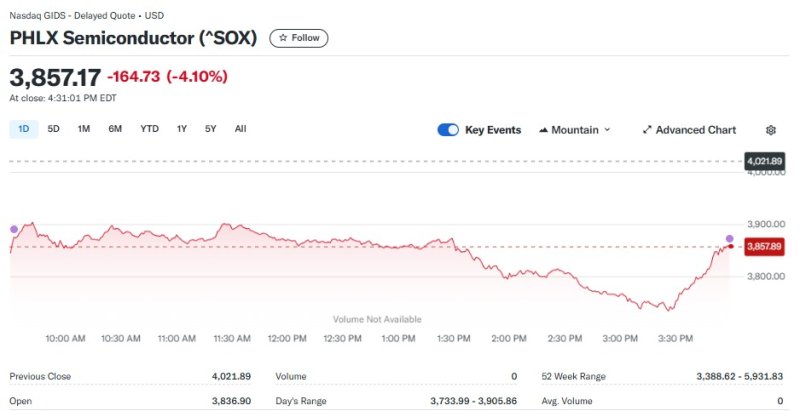Viewport: 800px width, 411px height.
Task: Follow the PHLX Semiconductor index
Action: point(299,38)
